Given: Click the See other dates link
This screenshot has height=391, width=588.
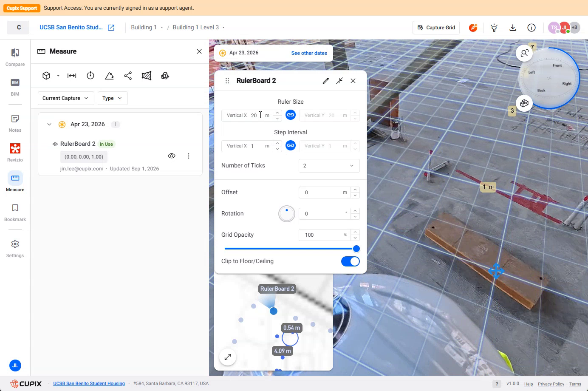Looking at the screenshot, I should 309,53.
